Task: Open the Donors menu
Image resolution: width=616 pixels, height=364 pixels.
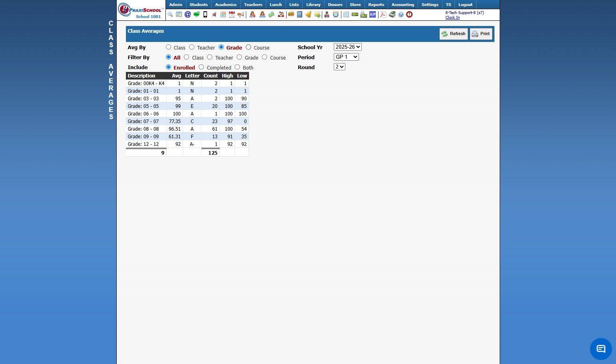Action: (x=335, y=5)
